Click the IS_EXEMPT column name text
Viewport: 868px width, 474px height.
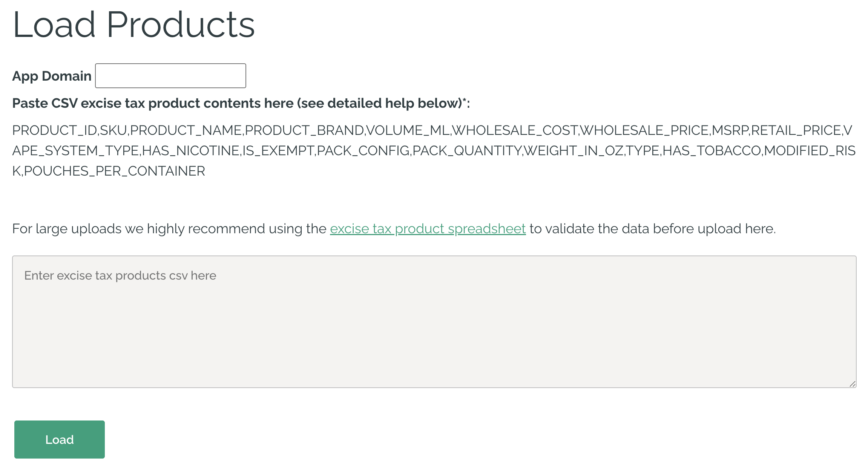[278, 151]
